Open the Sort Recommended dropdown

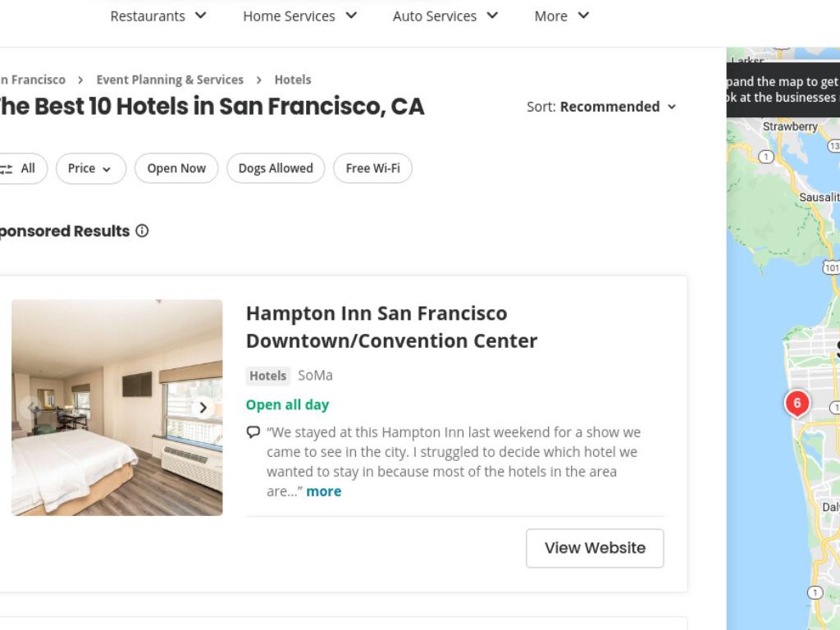pyautogui.click(x=601, y=107)
